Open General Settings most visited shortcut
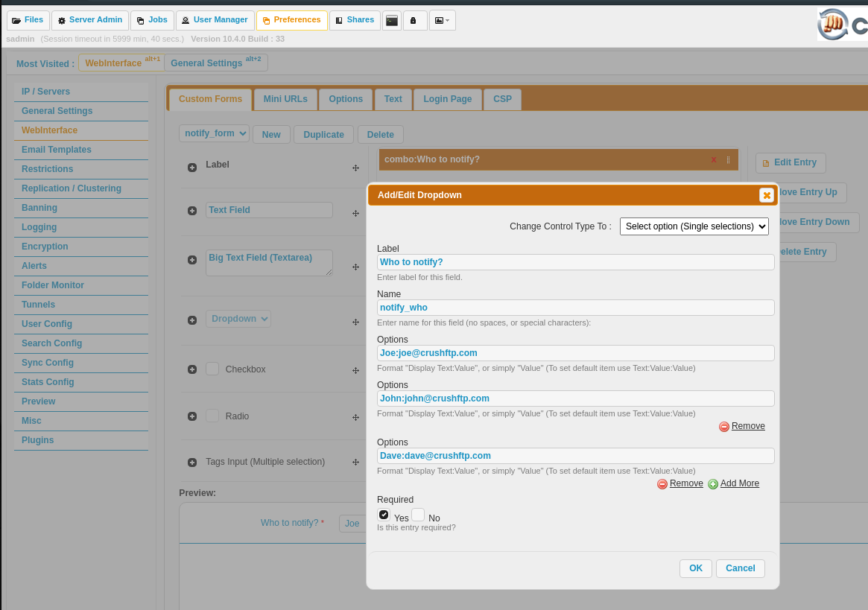868x610 pixels. point(216,63)
